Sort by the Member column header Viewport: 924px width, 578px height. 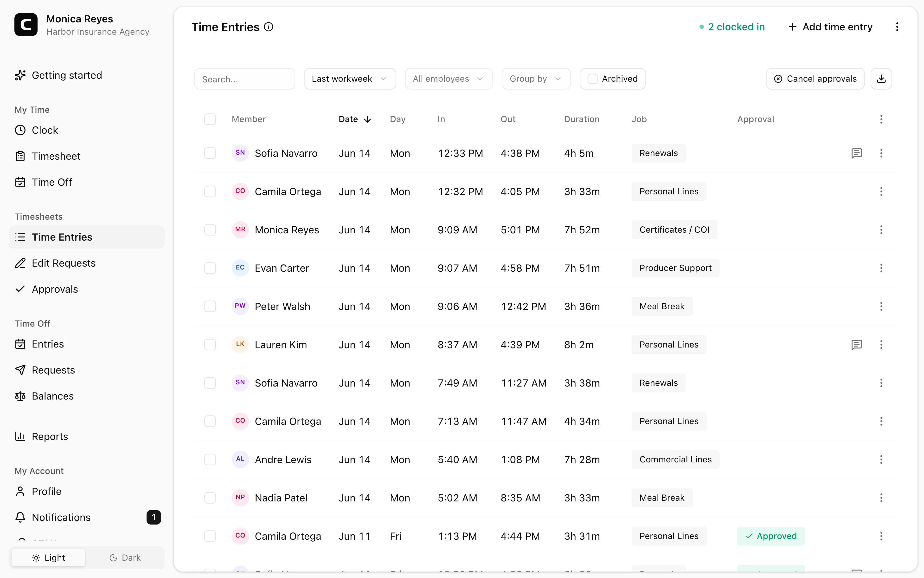249,119
